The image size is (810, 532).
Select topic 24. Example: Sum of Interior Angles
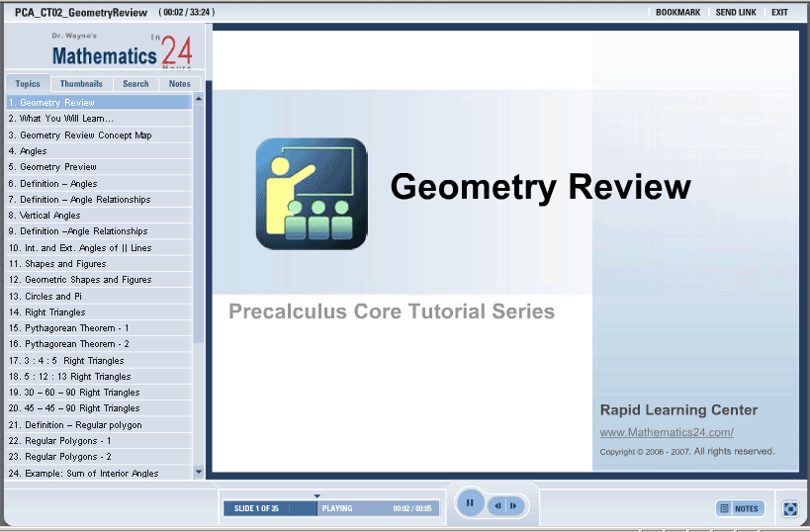(x=99, y=473)
